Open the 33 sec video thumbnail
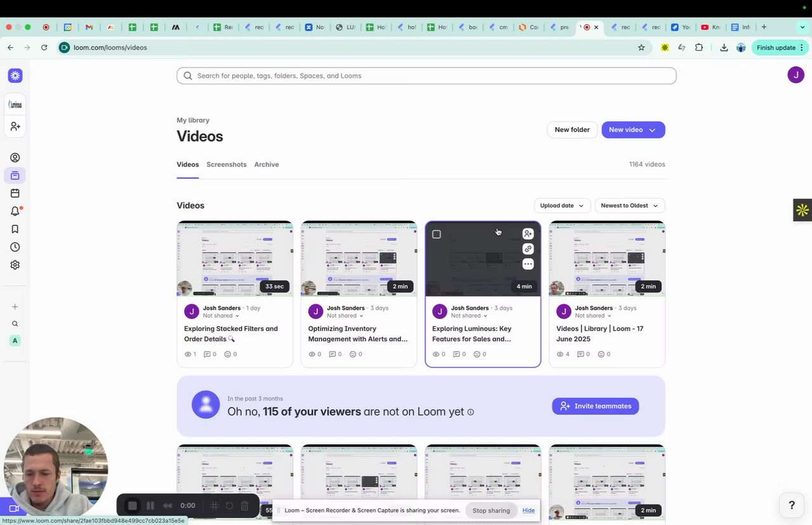Screen dimensions: 812x525 [235, 259]
